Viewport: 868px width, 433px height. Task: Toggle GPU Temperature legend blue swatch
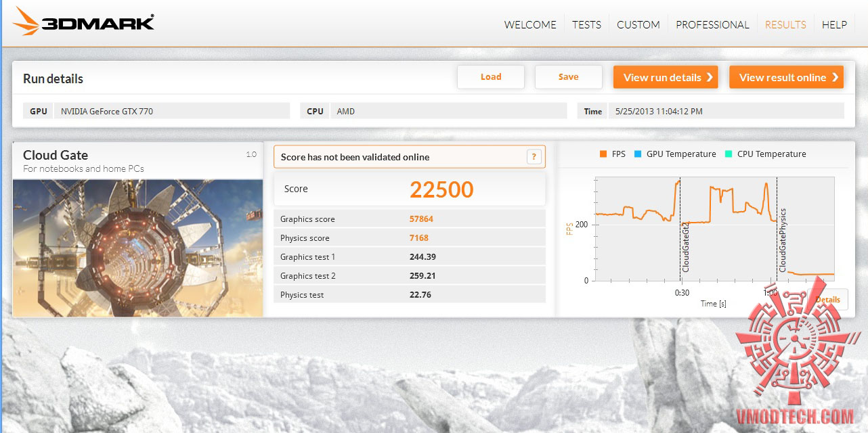pyautogui.click(x=638, y=154)
